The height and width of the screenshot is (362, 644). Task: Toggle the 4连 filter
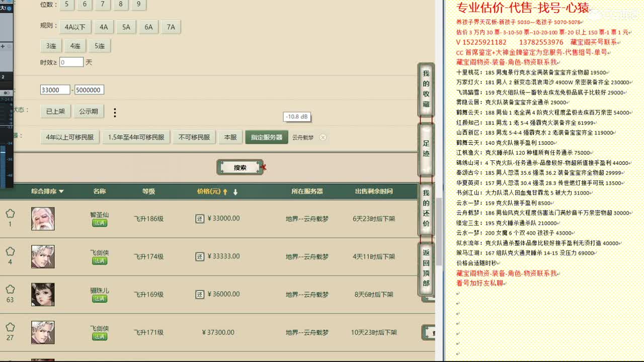pos(75,46)
